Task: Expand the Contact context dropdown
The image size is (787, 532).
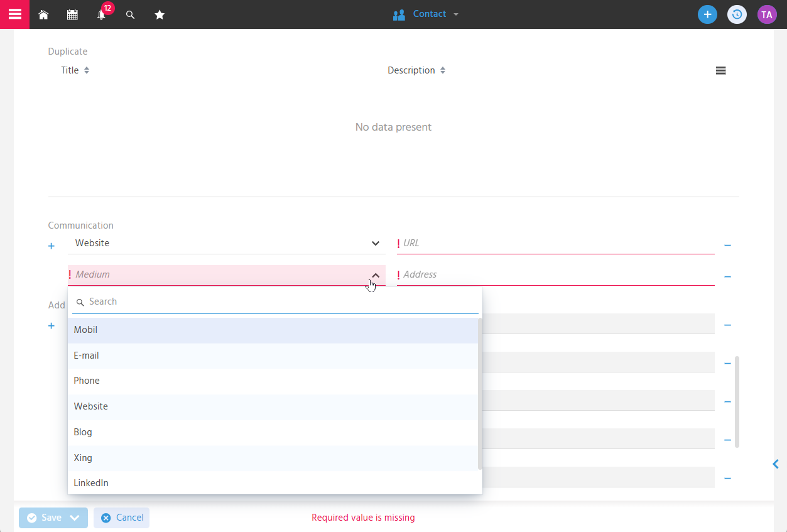Action: [x=426, y=14]
